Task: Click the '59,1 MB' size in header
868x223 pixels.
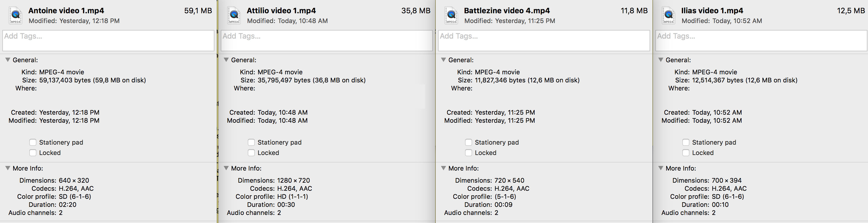Action: 198,11
